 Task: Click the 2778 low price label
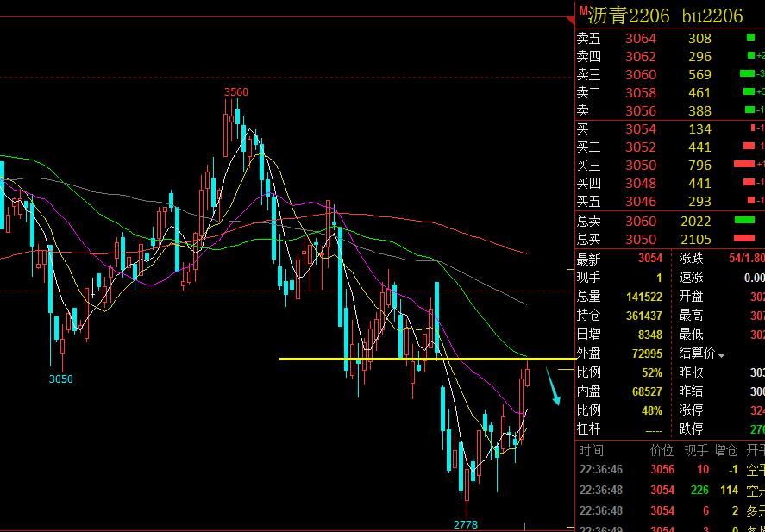466,525
